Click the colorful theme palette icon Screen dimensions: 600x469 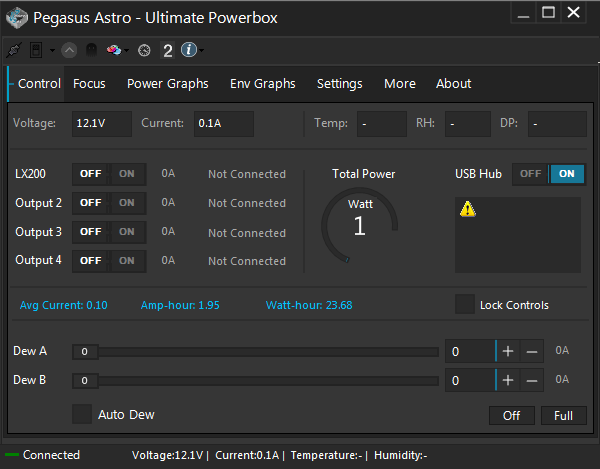pyautogui.click(x=114, y=50)
